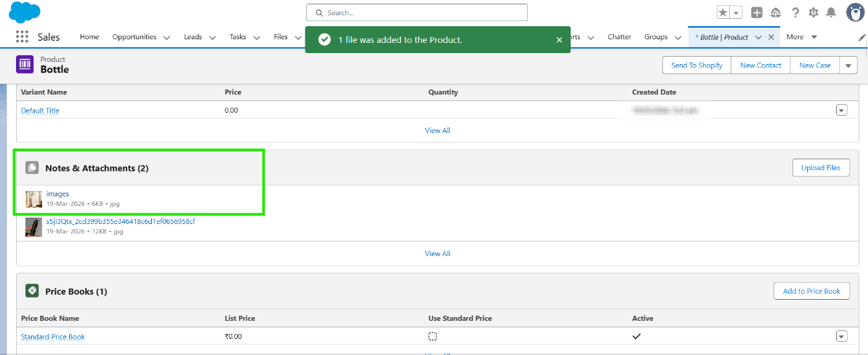The height and width of the screenshot is (355, 868).
Task: Open the Standard Price Book link
Action: (x=53, y=337)
